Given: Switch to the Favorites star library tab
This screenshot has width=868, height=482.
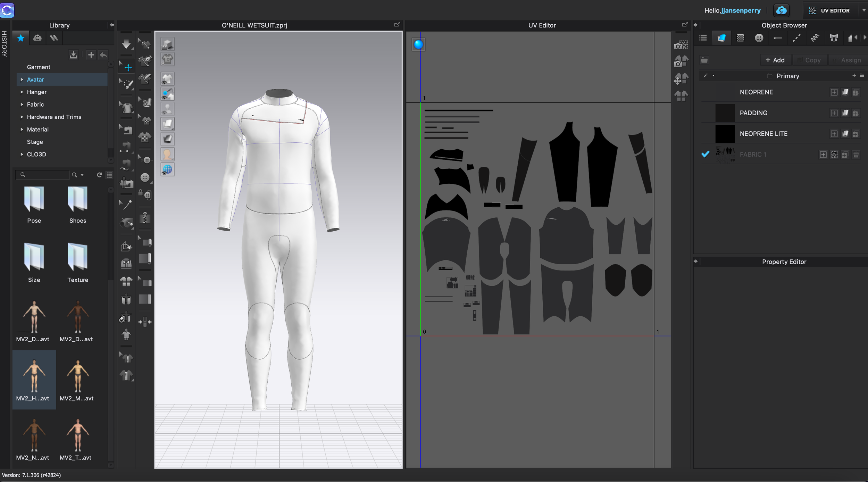Looking at the screenshot, I should [21, 38].
